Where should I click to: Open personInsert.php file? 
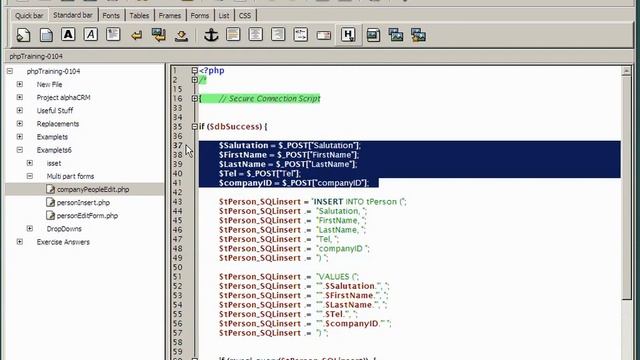pos(83,202)
